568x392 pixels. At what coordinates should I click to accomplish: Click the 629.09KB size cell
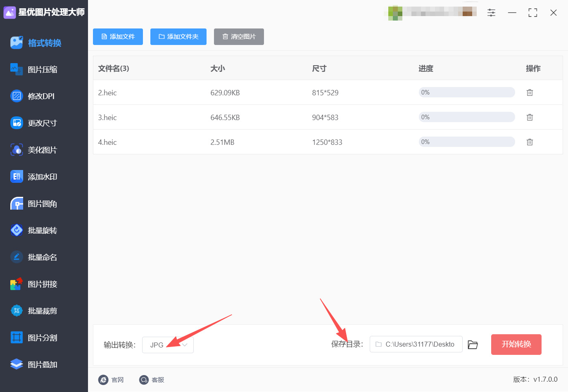225,93
